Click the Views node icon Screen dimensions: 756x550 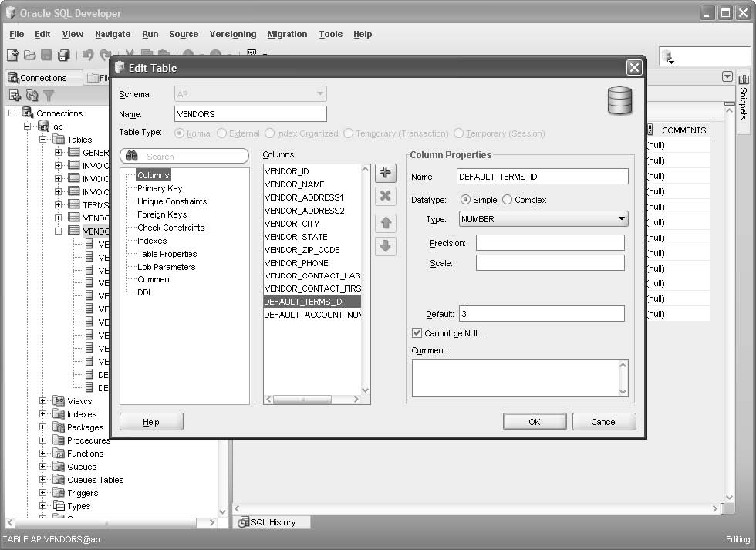59,401
